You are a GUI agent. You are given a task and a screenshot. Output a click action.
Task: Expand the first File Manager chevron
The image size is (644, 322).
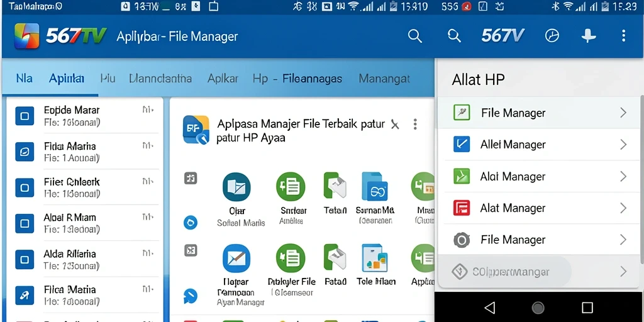tap(623, 113)
